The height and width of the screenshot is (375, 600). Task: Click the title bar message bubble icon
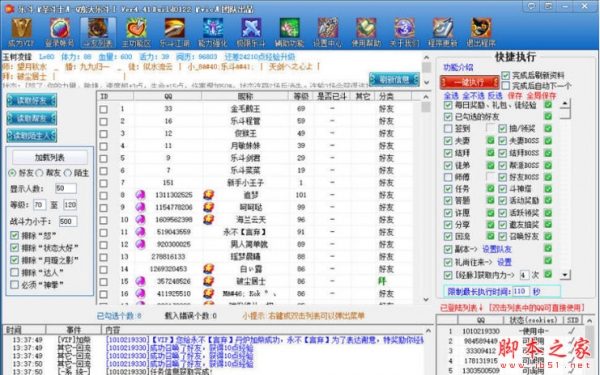pos(531,7)
